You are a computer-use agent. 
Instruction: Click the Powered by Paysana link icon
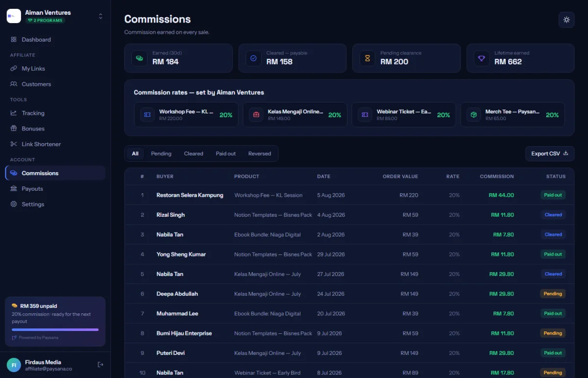[x=14, y=338]
